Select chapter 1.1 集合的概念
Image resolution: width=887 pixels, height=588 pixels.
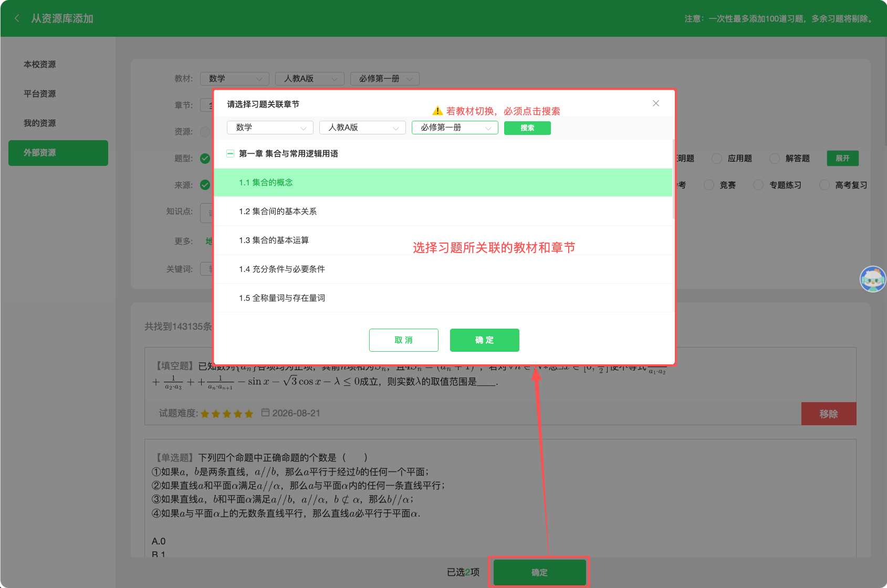443,182
